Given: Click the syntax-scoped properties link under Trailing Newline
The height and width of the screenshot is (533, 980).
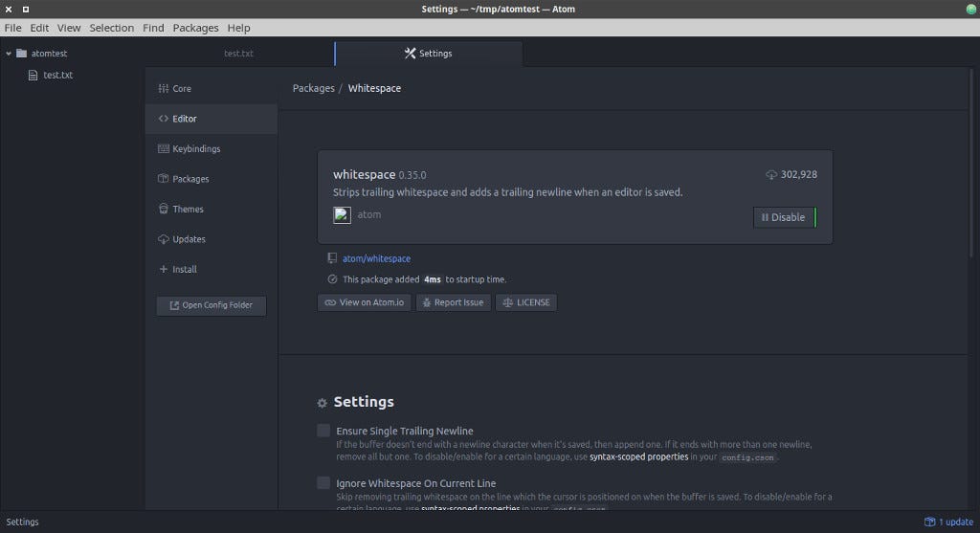Looking at the screenshot, I should point(638,456).
